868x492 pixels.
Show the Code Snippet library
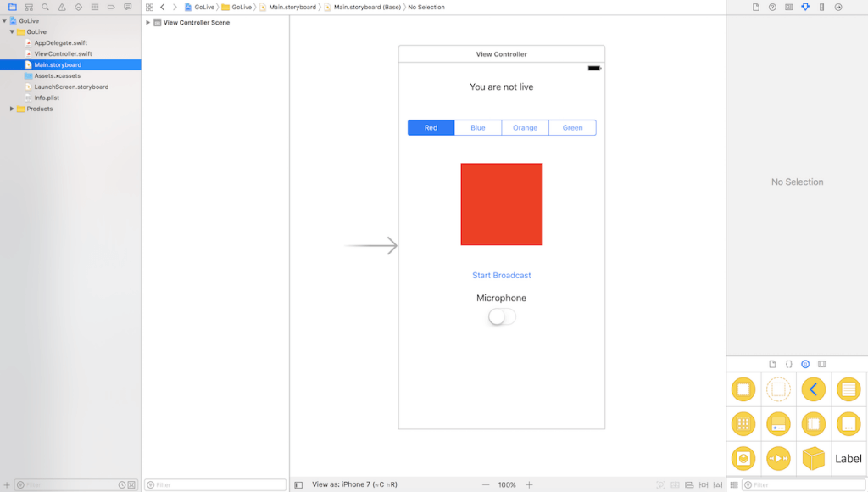tap(787, 364)
